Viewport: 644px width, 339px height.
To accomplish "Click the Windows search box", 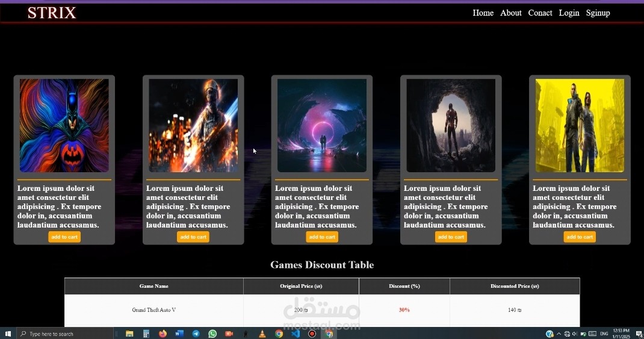I will tap(66, 334).
